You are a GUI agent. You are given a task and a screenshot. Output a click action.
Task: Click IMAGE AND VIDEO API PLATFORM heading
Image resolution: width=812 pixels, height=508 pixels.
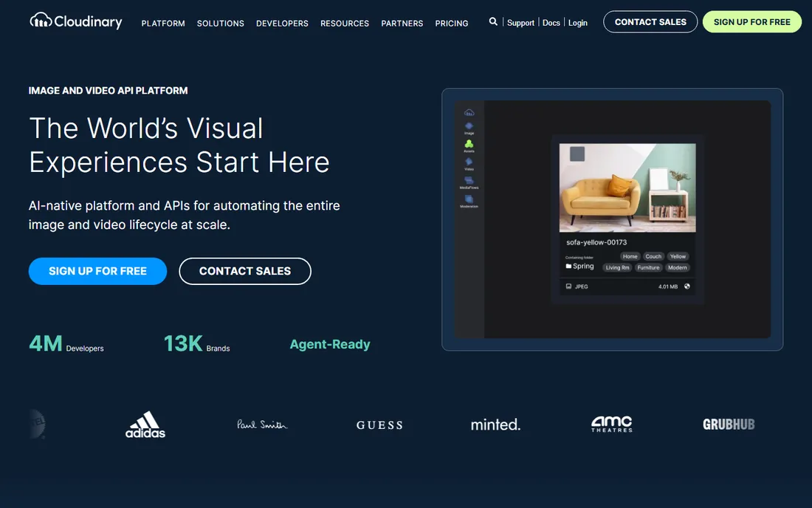[109, 91]
